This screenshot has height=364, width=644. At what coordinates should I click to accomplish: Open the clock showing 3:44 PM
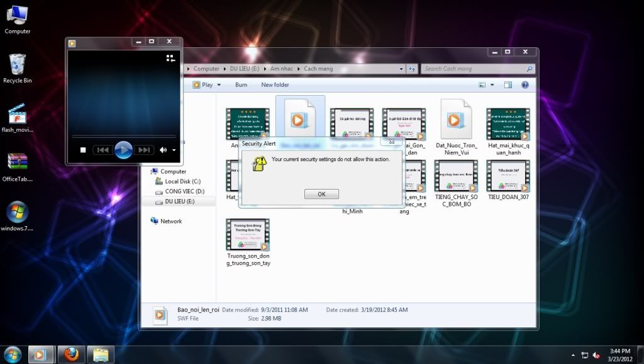click(619, 355)
